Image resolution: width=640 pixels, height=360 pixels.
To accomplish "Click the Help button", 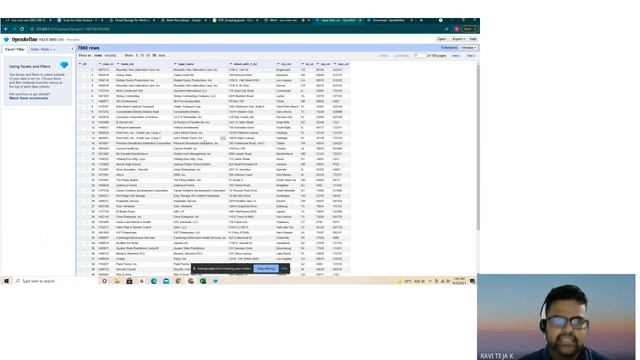I will (x=473, y=39).
